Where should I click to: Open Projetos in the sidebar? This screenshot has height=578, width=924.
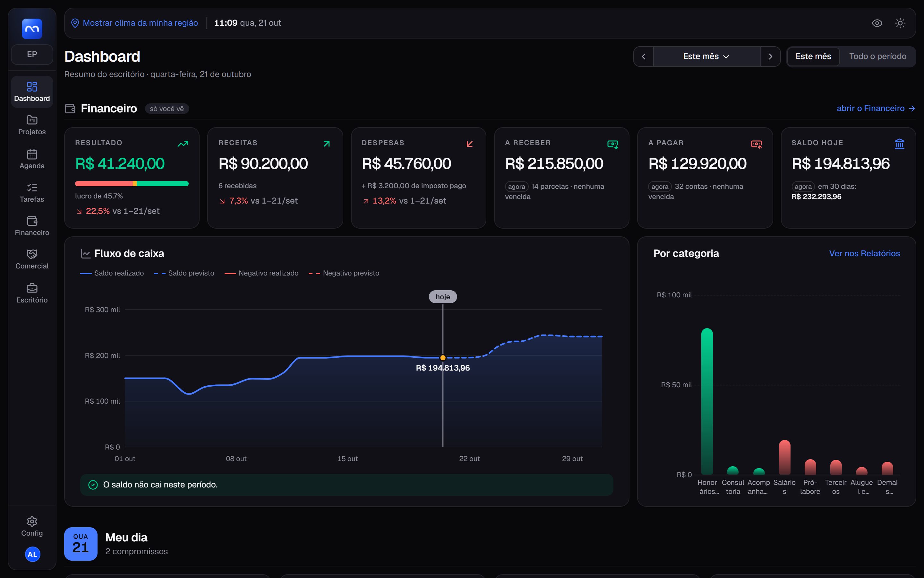click(x=32, y=125)
